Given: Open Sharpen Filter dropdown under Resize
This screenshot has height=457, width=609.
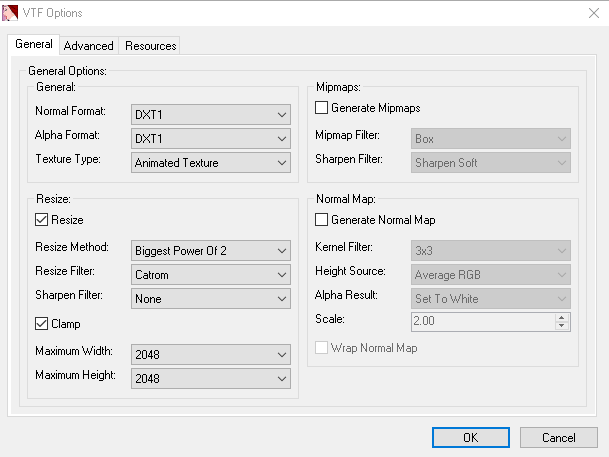Looking at the screenshot, I should [x=211, y=298].
